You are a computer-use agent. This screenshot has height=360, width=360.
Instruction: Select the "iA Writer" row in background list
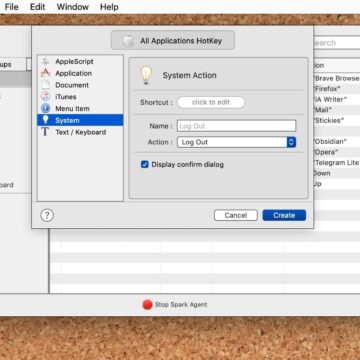point(337,99)
